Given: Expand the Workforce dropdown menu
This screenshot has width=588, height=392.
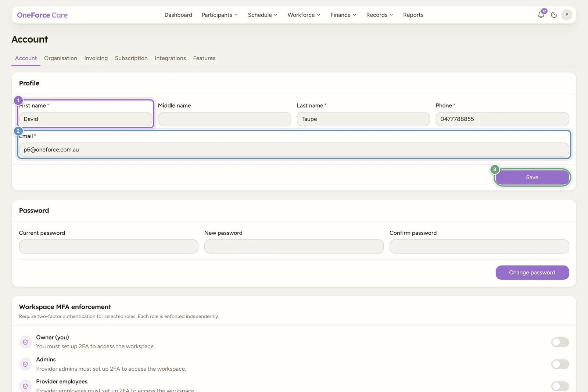Looking at the screenshot, I should 304,15.
